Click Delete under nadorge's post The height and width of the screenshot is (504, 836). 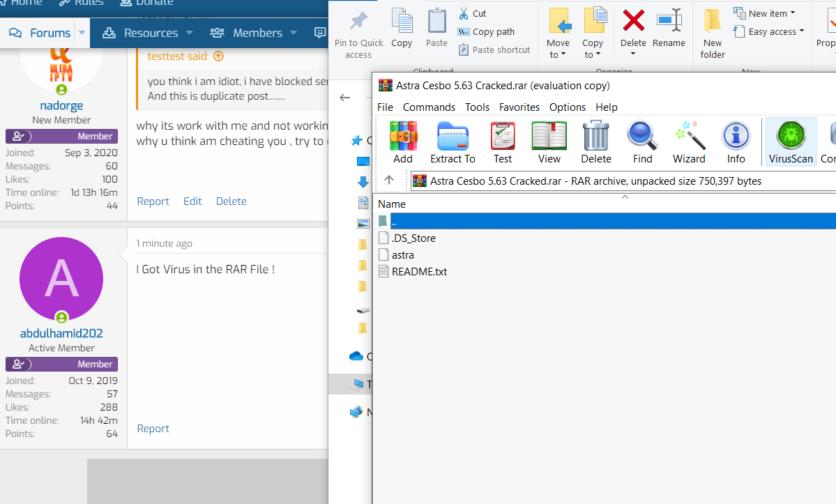point(231,201)
